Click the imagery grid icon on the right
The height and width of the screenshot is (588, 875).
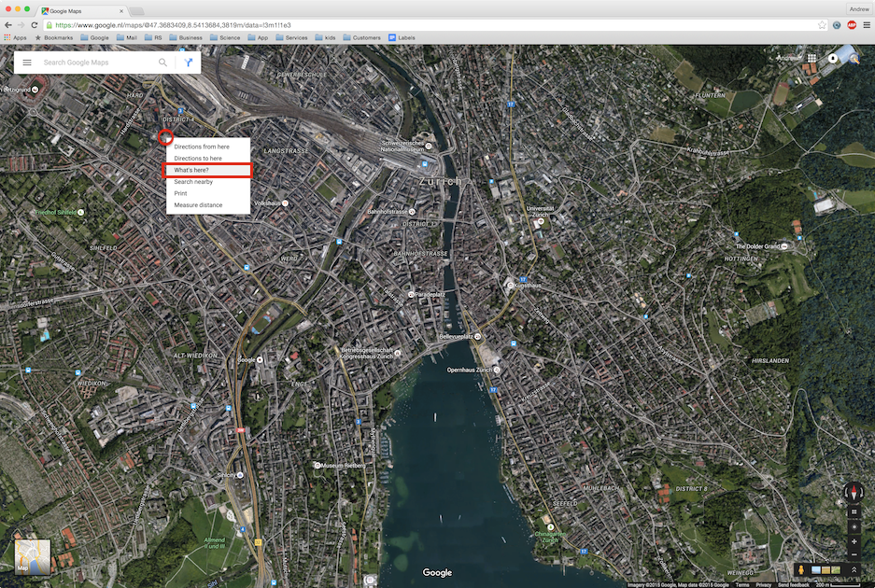(x=854, y=510)
